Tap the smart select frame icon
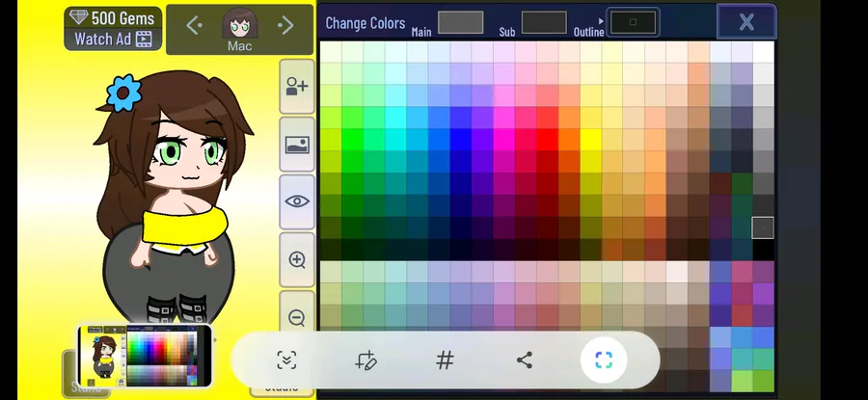868x400 pixels. click(604, 360)
